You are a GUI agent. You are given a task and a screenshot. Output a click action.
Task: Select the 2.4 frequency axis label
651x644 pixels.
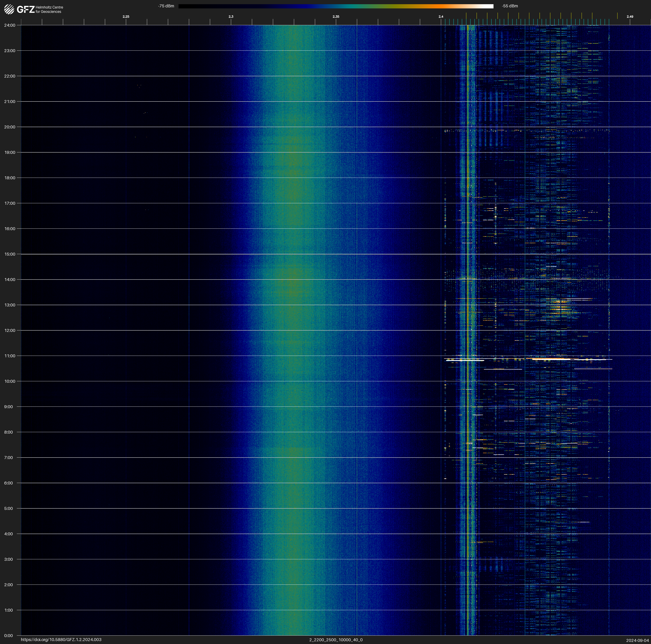(441, 17)
